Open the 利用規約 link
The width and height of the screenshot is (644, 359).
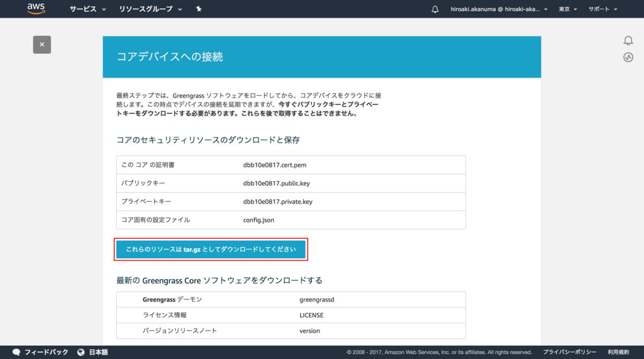coord(618,352)
